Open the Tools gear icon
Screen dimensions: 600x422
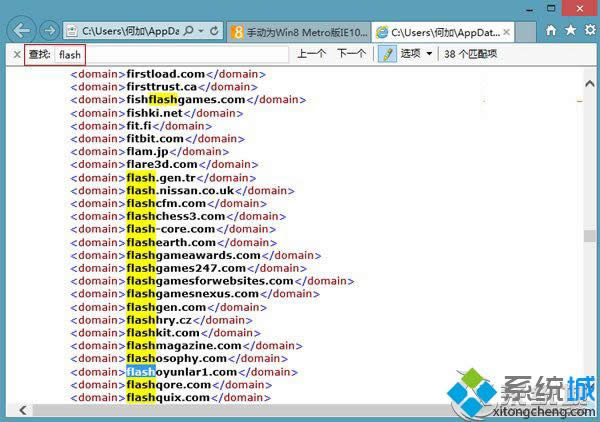[590, 30]
